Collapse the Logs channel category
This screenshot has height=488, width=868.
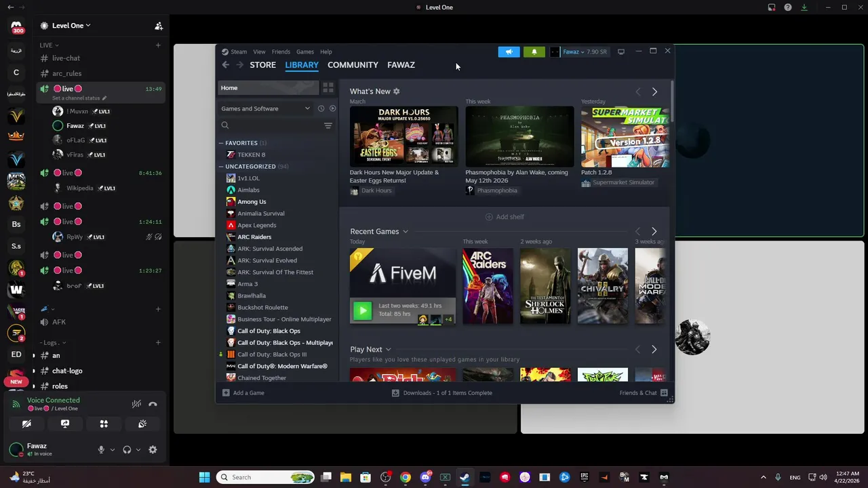pyautogui.click(x=54, y=343)
